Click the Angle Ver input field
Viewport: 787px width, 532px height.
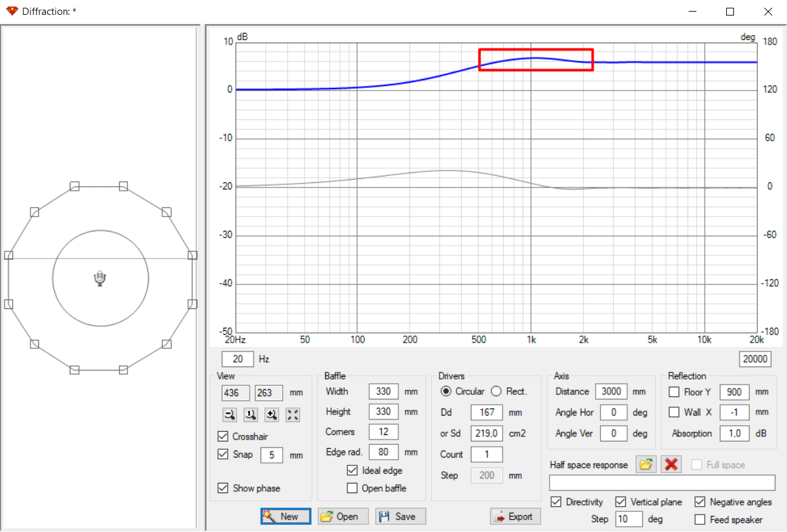[x=614, y=433]
